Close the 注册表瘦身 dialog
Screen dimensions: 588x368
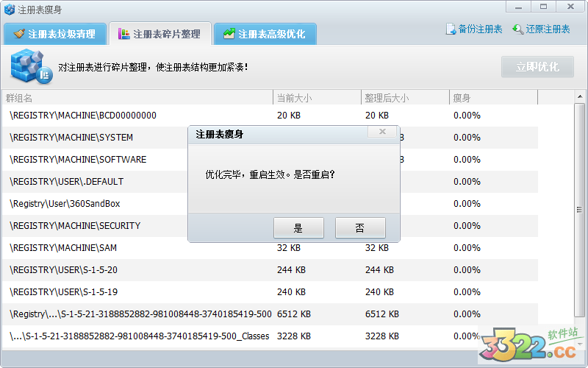click(x=382, y=132)
